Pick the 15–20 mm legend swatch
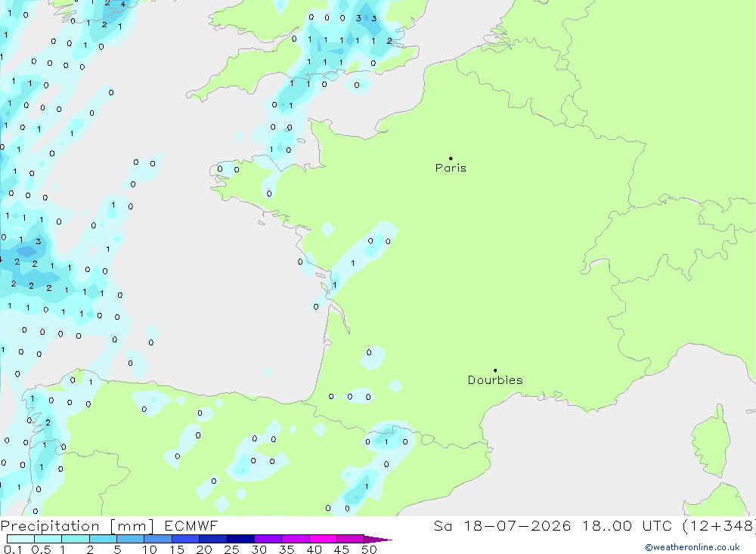The image size is (756, 554). (186, 539)
